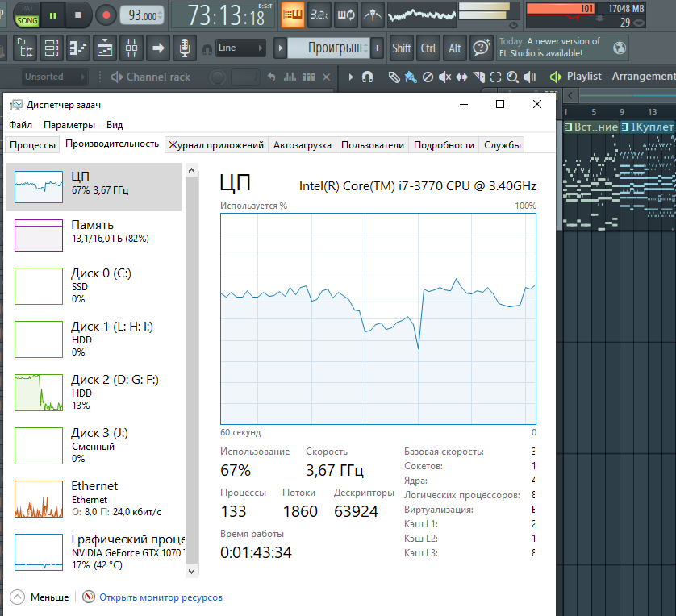Toggle the metronome icon
Viewport: 676px width, 616px height.
coord(372,15)
